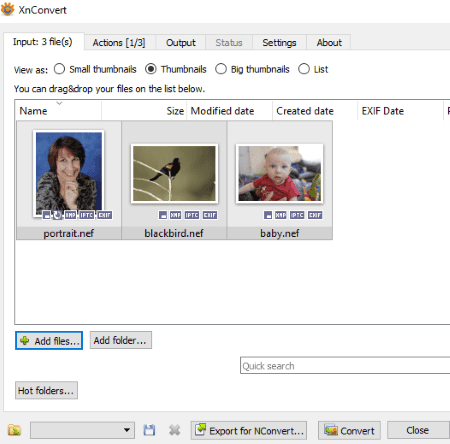Click the IPTC badge under portrait.nef
The height and width of the screenshot is (444, 450).
[86, 215]
